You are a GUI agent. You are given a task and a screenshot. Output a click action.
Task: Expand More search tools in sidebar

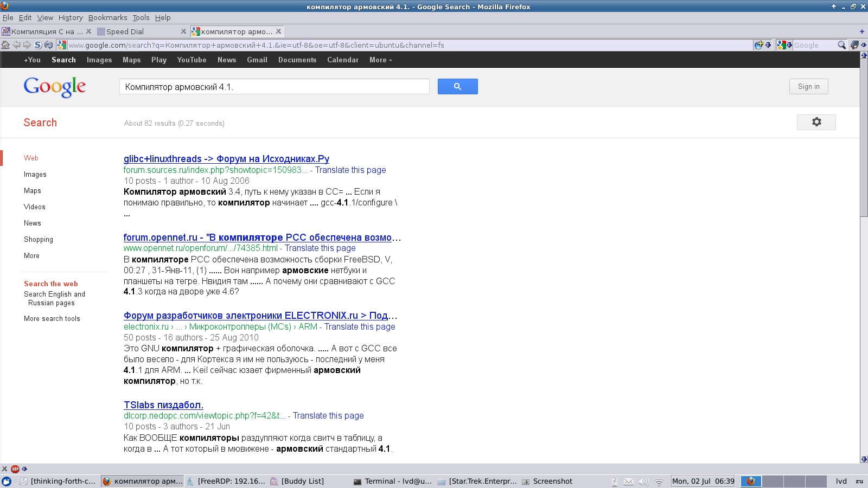52,319
